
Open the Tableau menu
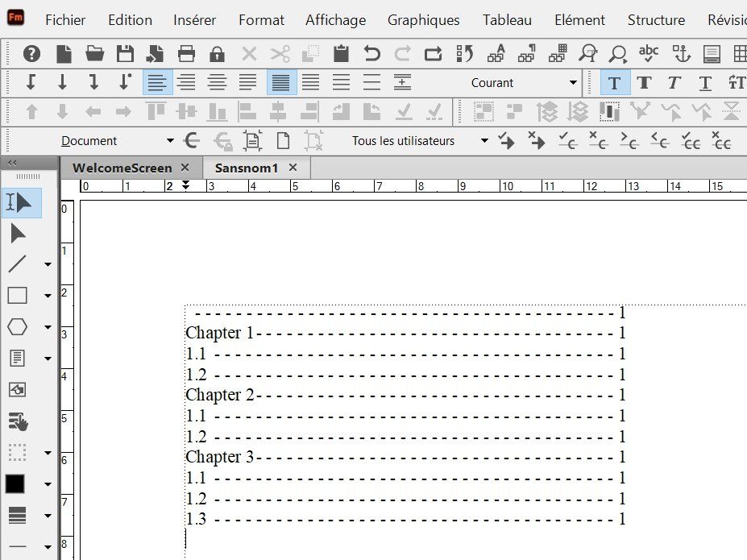click(507, 20)
